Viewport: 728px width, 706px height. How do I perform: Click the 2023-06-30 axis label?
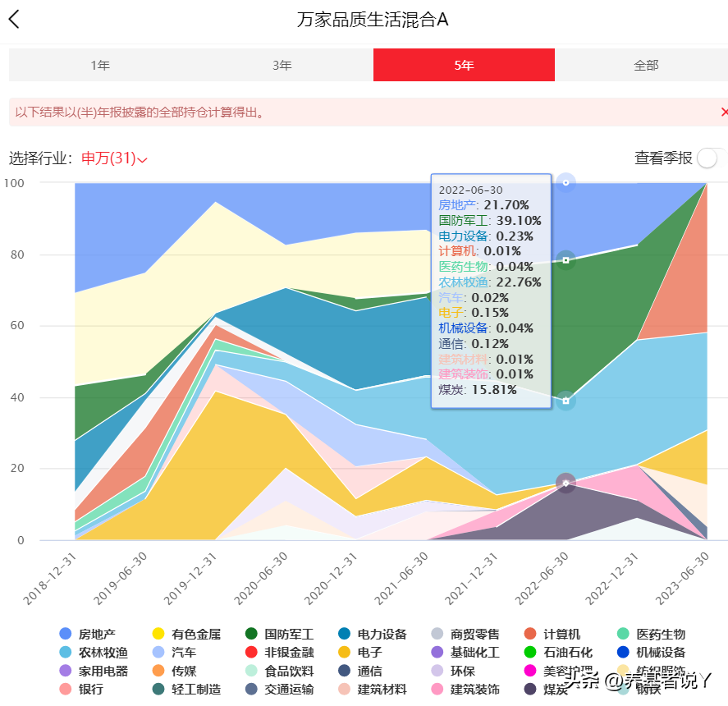pos(682,579)
